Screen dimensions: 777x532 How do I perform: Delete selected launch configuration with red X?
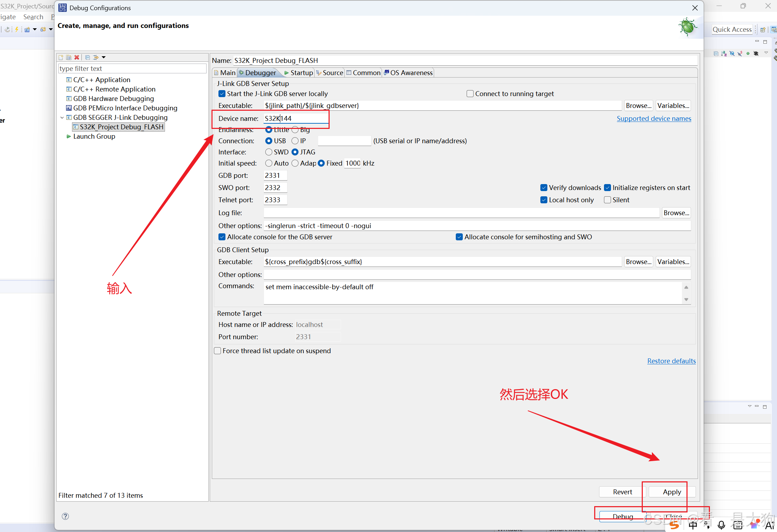[x=77, y=57]
